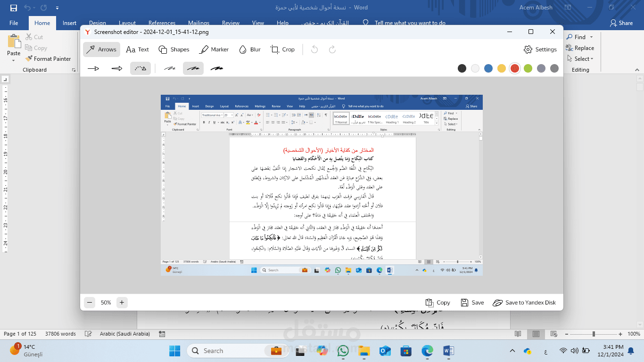The width and height of the screenshot is (644, 362).
Task: Open WhatsApp from the taskbar
Action: coord(343,351)
